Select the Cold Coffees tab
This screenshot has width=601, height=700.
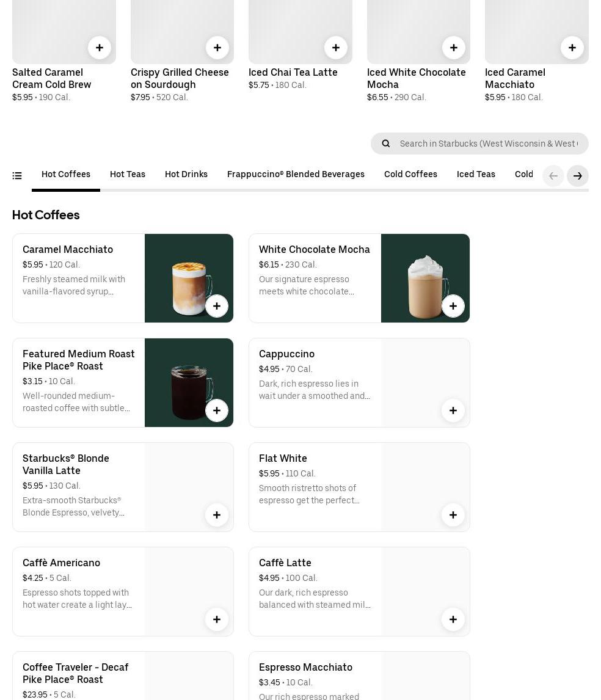[x=410, y=175]
